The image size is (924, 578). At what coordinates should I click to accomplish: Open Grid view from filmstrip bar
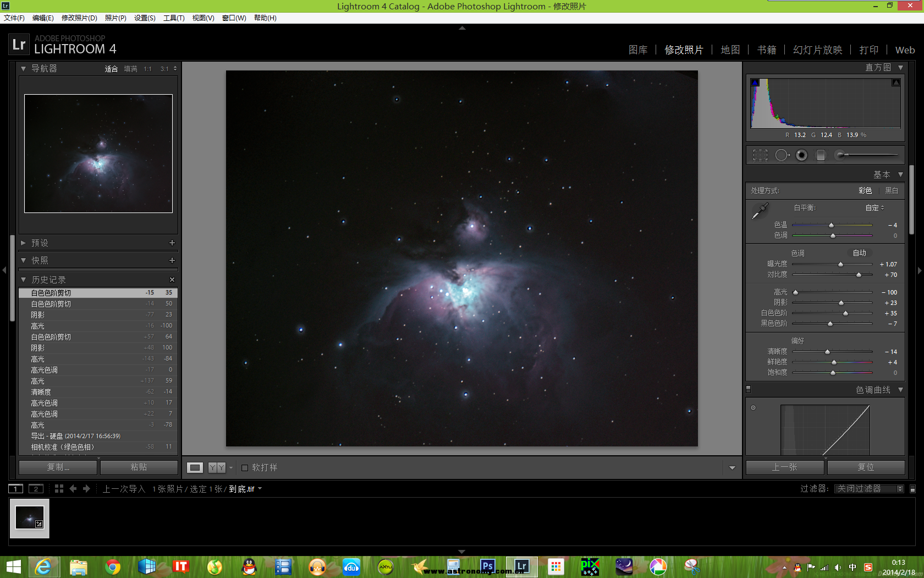tap(59, 489)
